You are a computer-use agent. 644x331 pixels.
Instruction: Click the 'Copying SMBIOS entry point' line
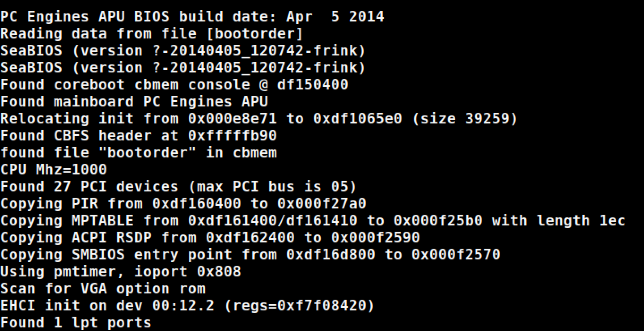click(250, 255)
